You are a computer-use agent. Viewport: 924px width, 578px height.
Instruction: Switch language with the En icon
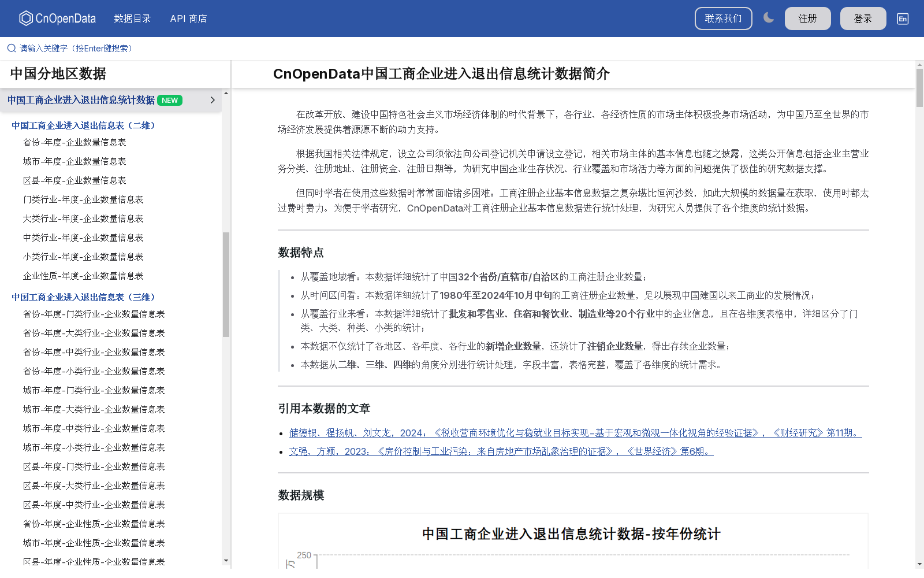tap(903, 18)
